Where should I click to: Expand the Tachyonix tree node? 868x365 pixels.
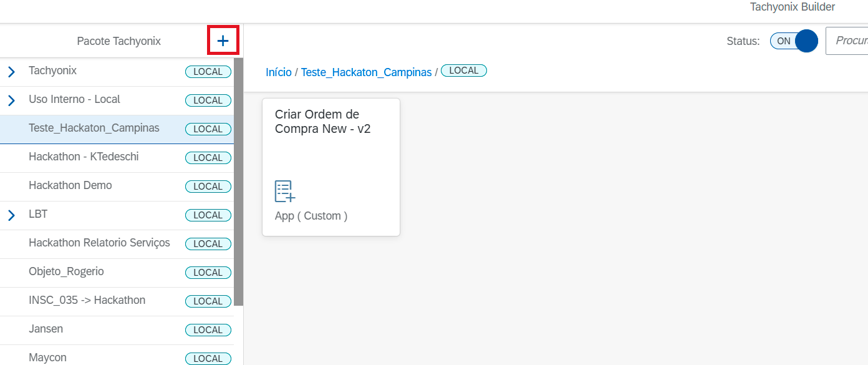(11, 72)
